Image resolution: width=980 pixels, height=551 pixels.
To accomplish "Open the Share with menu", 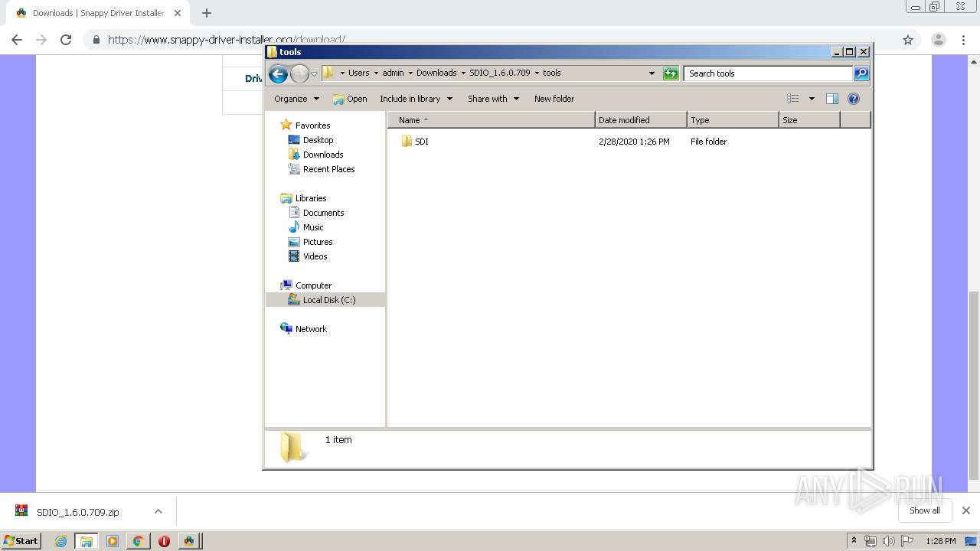I will pos(493,99).
